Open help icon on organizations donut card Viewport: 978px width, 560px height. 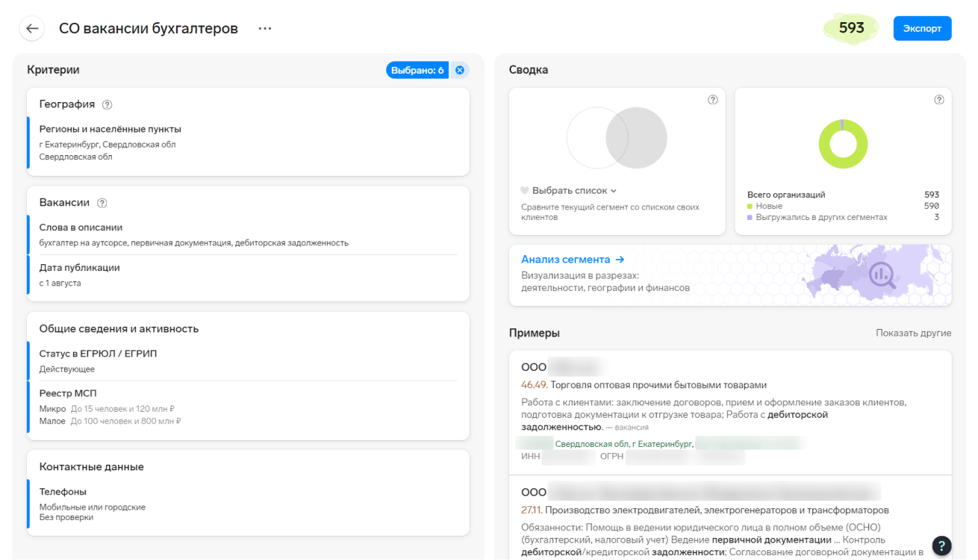click(939, 100)
